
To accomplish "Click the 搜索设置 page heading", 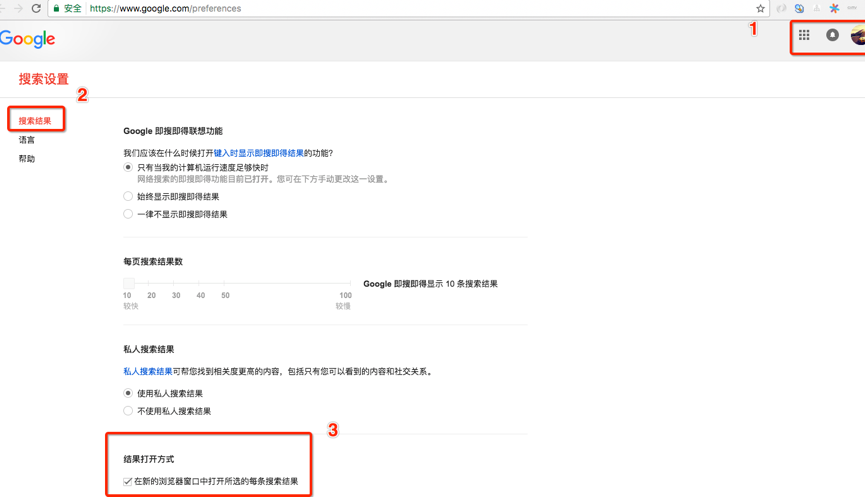I will 44,79.
